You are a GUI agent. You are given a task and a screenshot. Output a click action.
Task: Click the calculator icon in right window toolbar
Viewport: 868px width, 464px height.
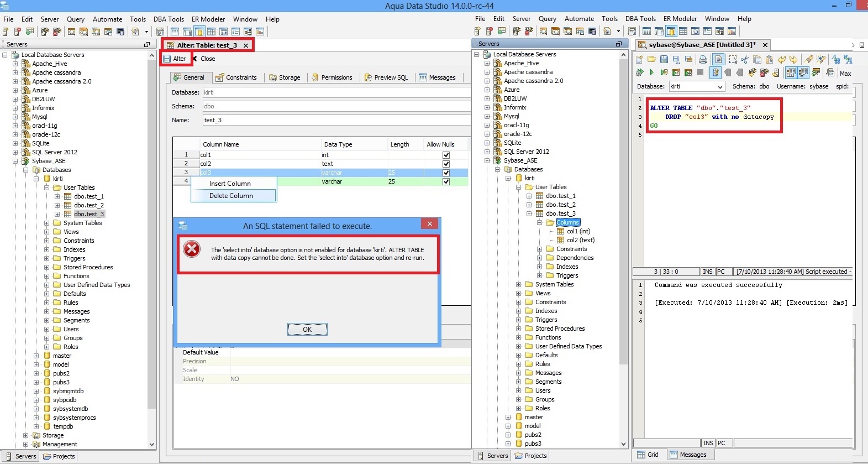[x=632, y=32]
